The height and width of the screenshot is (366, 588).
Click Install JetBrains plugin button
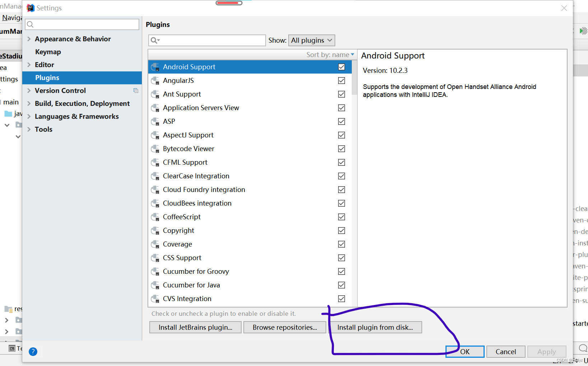coord(195,327)
